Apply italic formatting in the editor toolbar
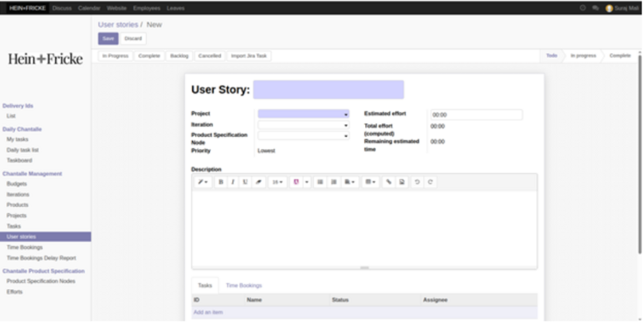Image resolution: width=644 pixels, height=324 pixels. 233,182
